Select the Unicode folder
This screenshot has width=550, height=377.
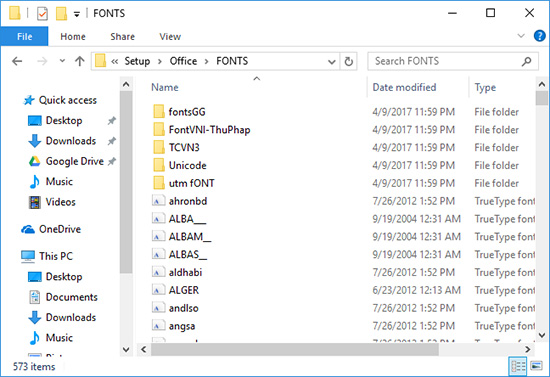click(180, 165)
